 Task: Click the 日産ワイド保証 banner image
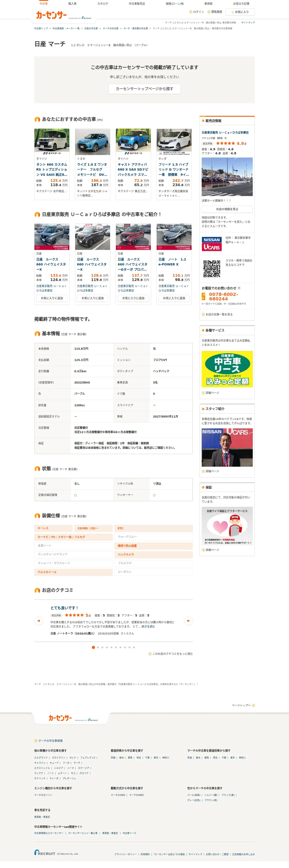tap(227, 526)
